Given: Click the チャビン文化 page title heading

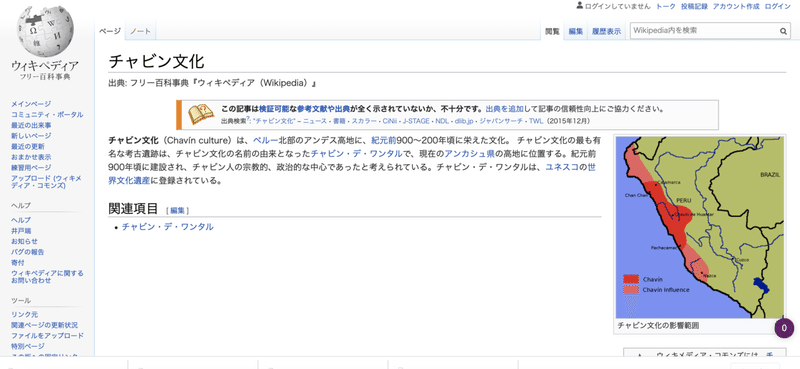Looking at the screenshot, I should coord(157,61).
